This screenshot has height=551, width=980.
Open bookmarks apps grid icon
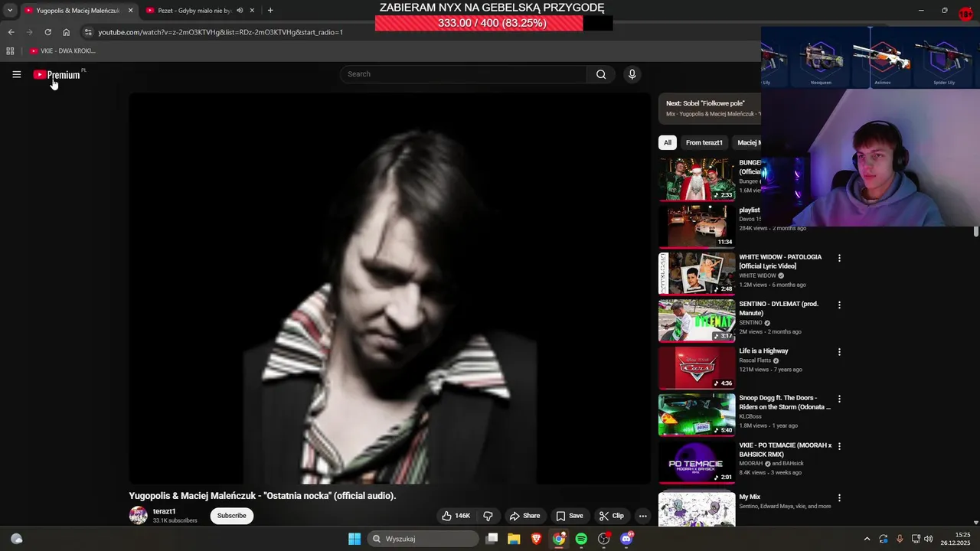pos(10,51)
